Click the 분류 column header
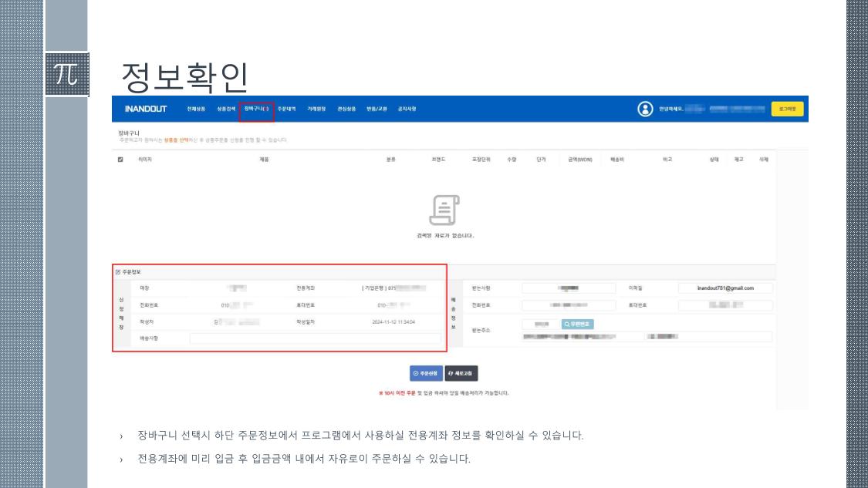868x488 pixels. tap(391, 160)
